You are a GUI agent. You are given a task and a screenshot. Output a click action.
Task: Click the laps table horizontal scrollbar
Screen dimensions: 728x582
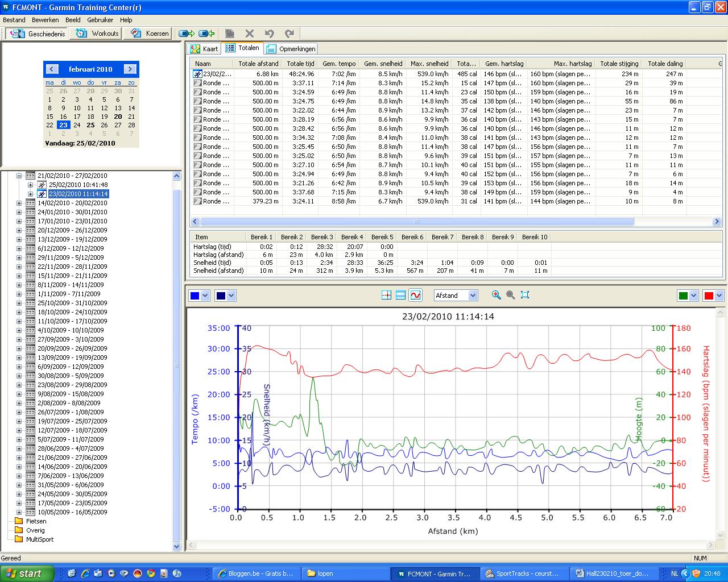416,222
